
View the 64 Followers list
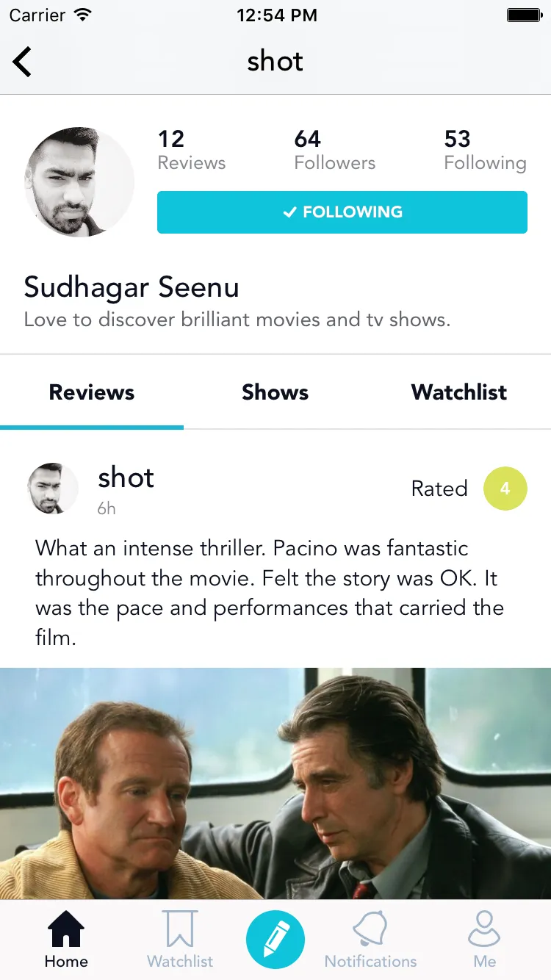point(335,151)
